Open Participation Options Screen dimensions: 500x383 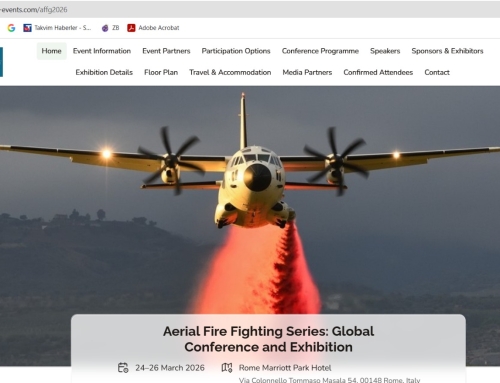tap(236, 51)
